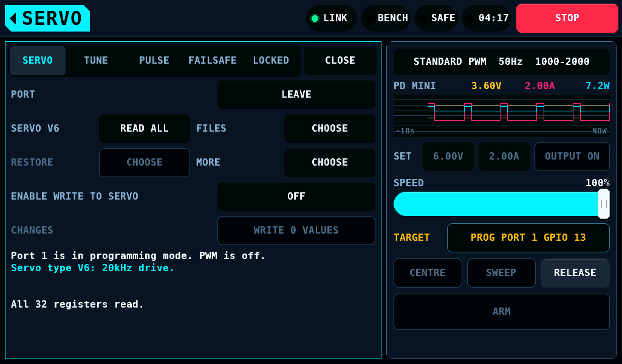Click the PD MINI power history graph
Screen dimensions: 622x364
click(x=501, y=116)
